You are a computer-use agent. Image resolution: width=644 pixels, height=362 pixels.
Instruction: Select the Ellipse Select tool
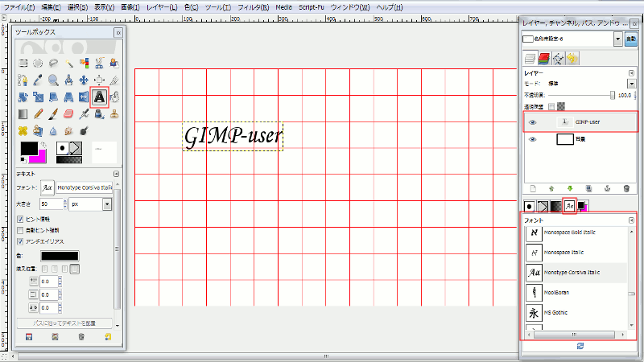(x=38, y=64)
